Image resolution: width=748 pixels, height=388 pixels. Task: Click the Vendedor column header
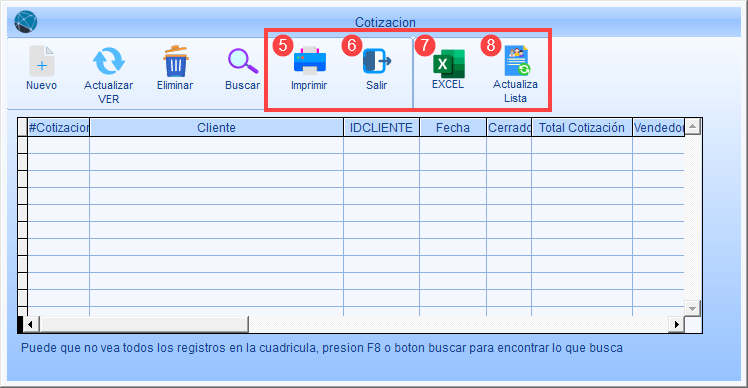658,127
